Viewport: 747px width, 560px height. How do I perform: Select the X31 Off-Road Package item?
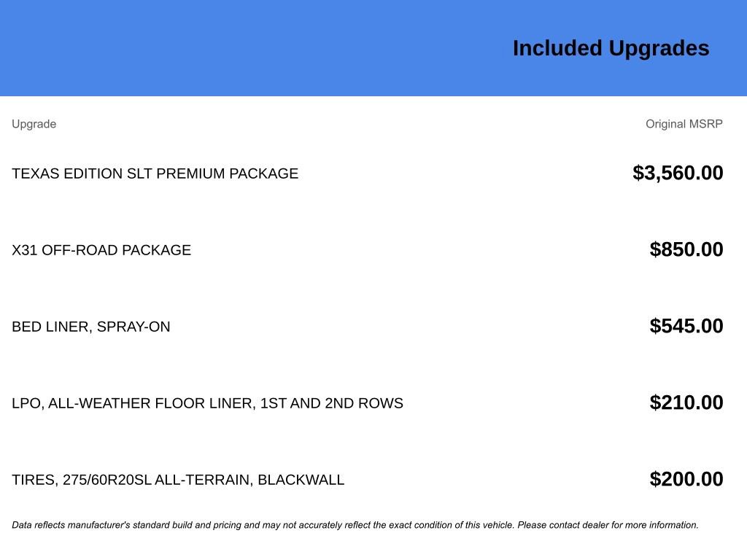(101, 250)
